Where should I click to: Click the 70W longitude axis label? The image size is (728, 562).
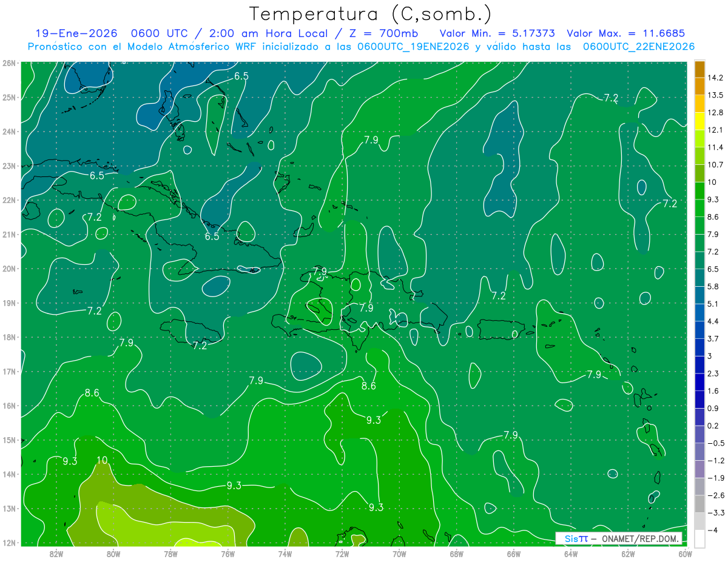tap(399, 554)
